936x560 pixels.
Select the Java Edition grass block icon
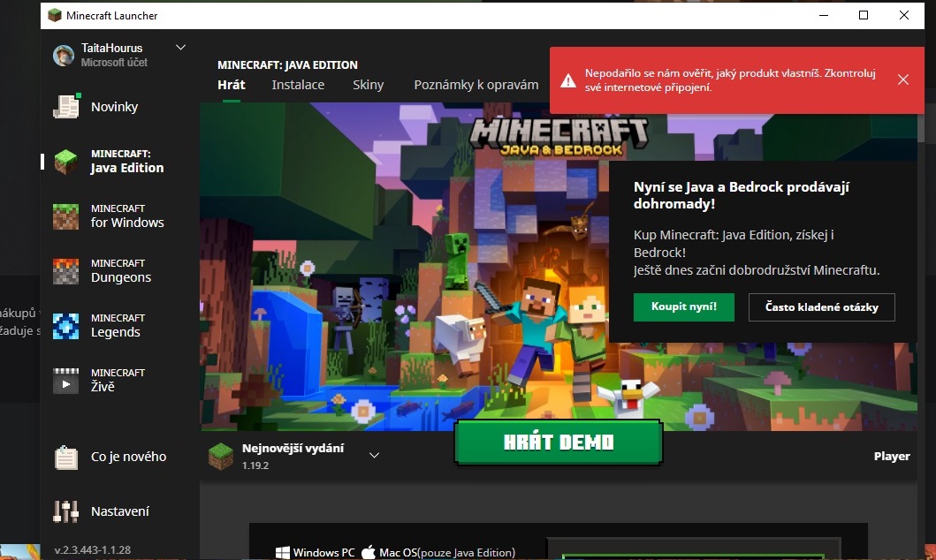[x=65, y=162]
